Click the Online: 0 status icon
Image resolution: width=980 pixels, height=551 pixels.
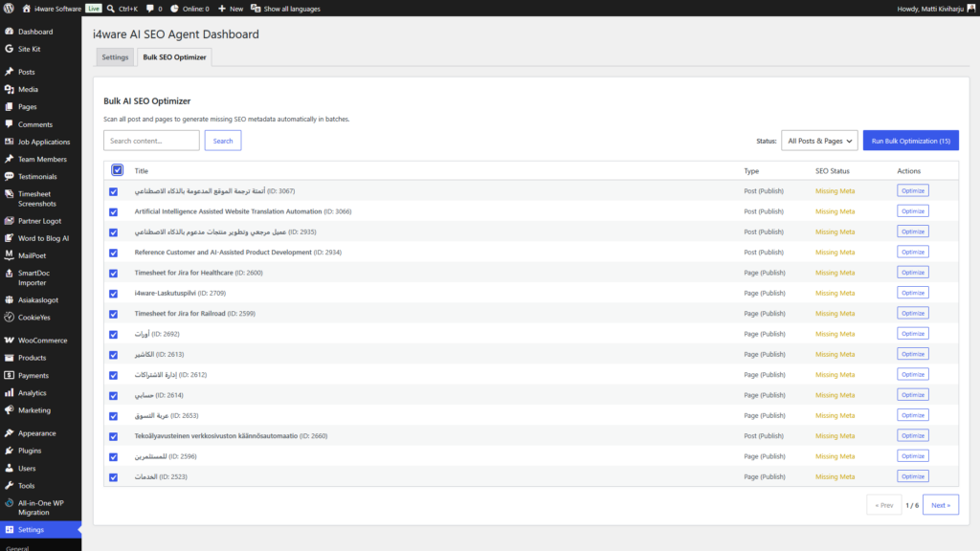174,8
